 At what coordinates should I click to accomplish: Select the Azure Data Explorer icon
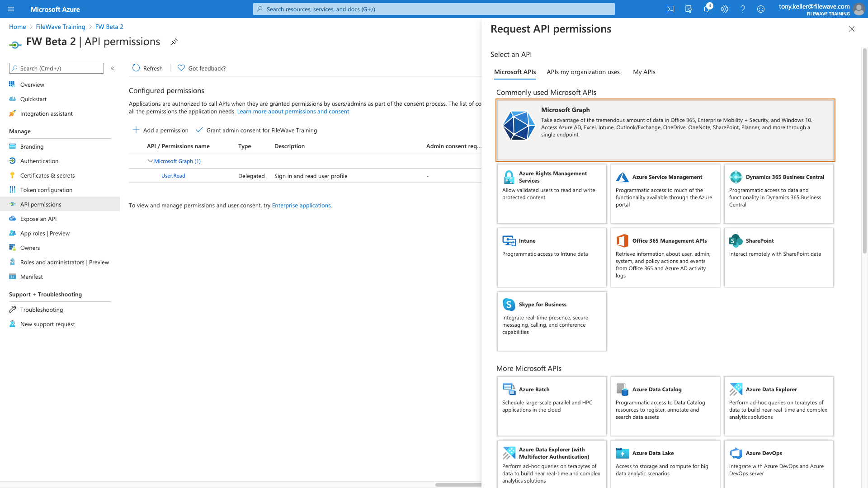click(x=736, y=389)
